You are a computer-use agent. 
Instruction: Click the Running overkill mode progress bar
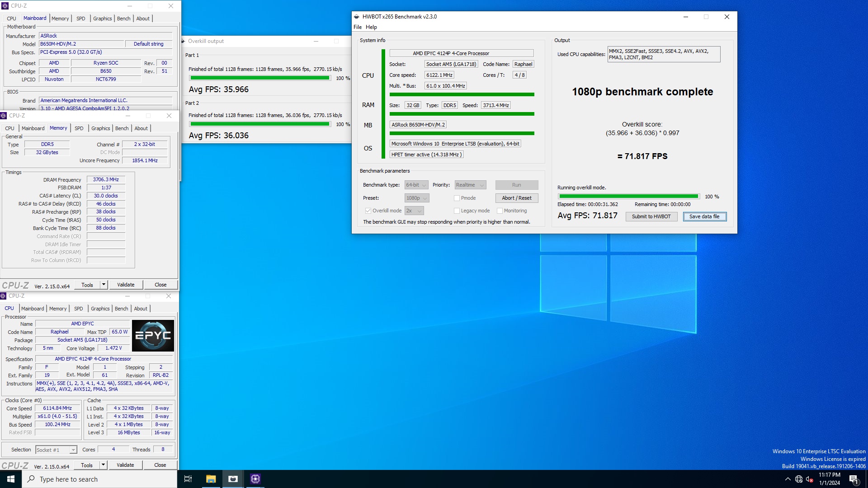(x=628, y=197)
